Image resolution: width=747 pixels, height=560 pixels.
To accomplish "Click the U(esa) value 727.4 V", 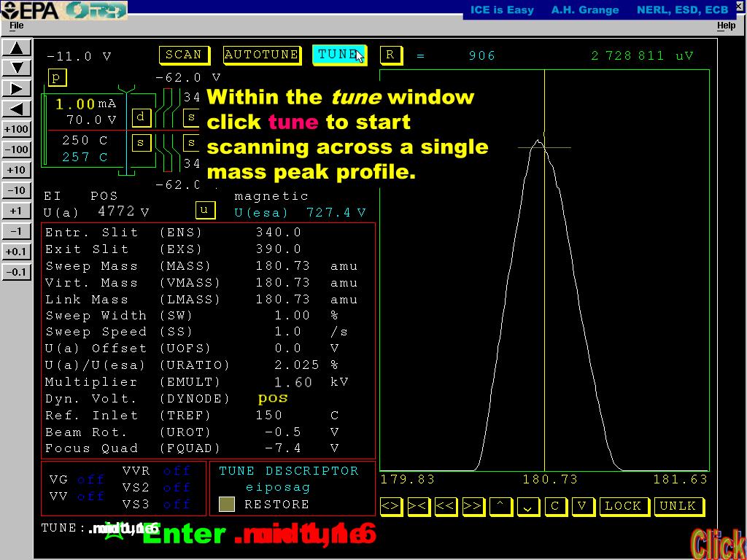I will (x=336, y=212).
